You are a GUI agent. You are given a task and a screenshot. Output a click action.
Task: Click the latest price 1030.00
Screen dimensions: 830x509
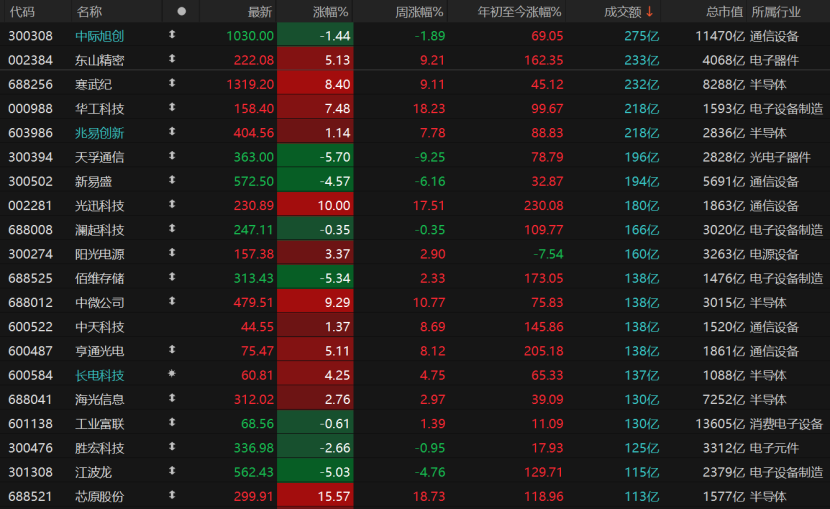click(x=250, y=36)
